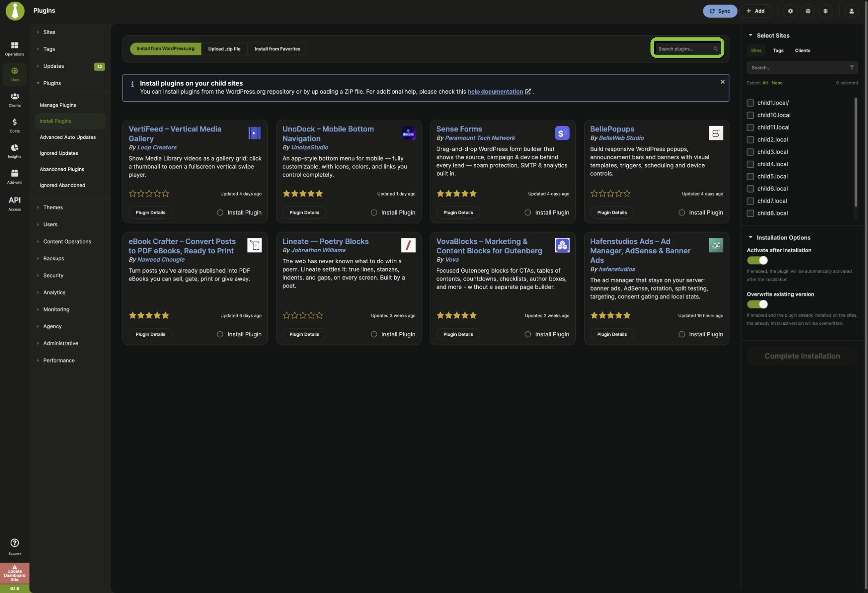Check the child5.local site checkbox
Viewport: 868px width, 593px height.
(x=750, y=177)
